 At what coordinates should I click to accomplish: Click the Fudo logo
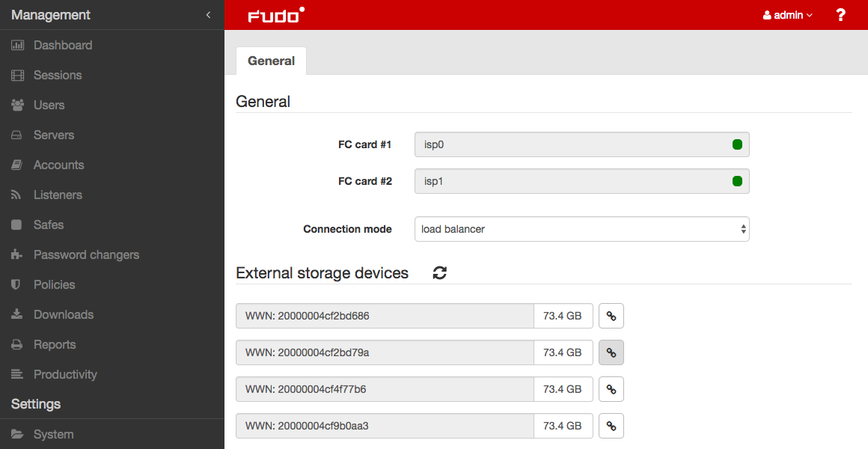(x=275, y=15)
